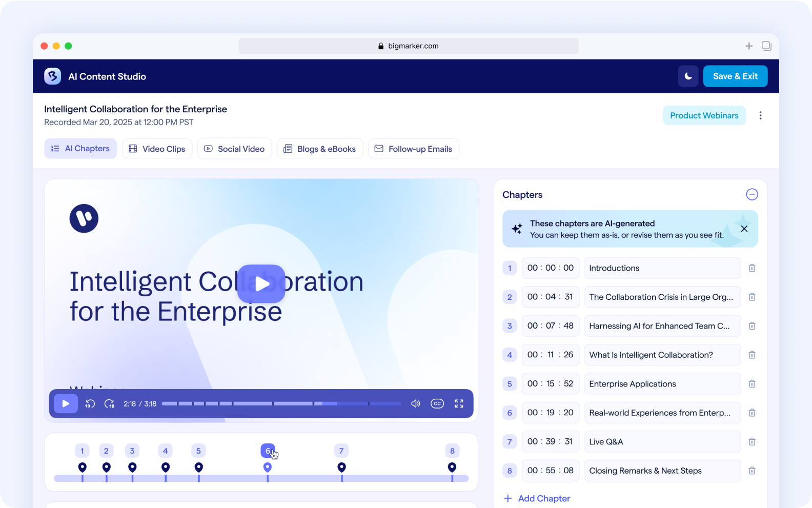Collapse the Chapters panel
The width and height of the screenshot is (812, 508).
pyautogui.click(x=752, y=195)
